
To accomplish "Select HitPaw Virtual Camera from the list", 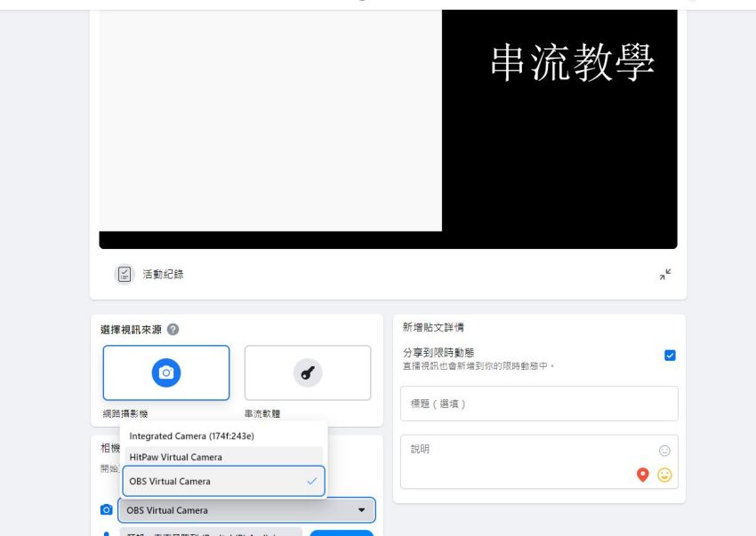I will [175, 456].
